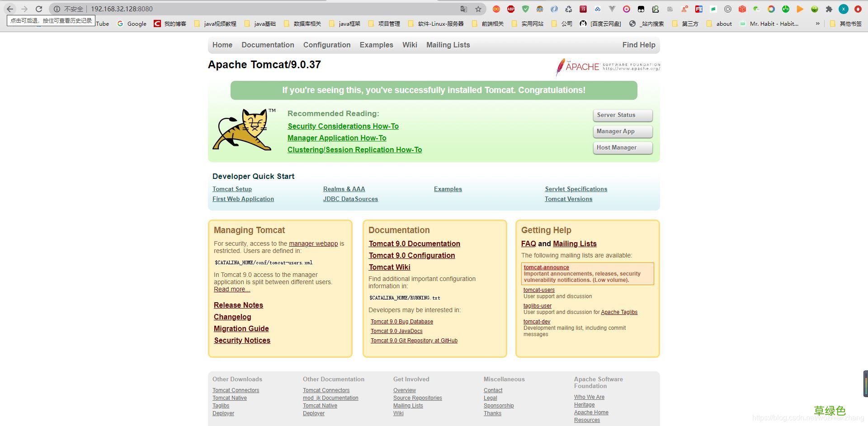Open Tomcat 9.0 Git Repository at GitHub
The height and width of the screenshot is (426, 868).
(x=414, y=341)
